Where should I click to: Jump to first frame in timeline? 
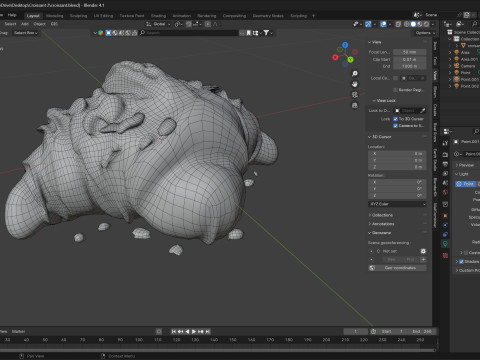coord(174,331)
